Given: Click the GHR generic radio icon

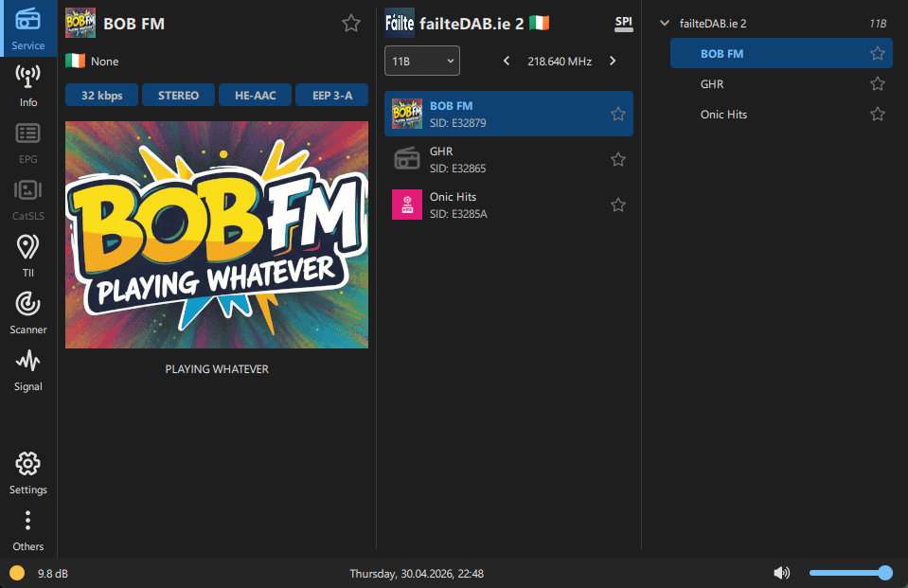Looking at the screenshot, I should (407, 159).
